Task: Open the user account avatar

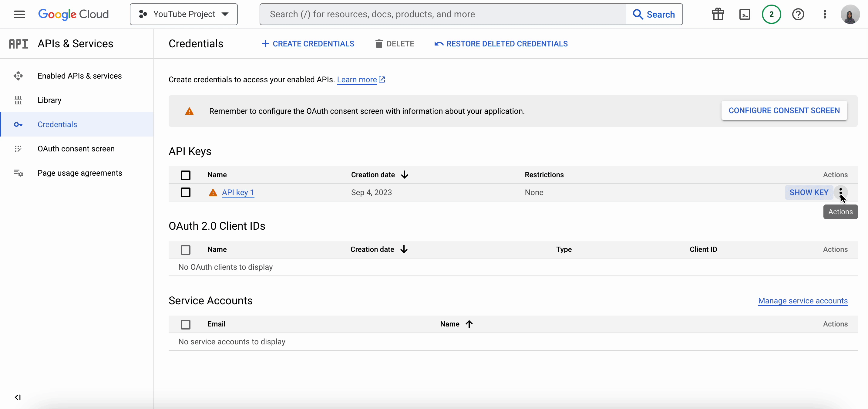Action: [850, 14]
